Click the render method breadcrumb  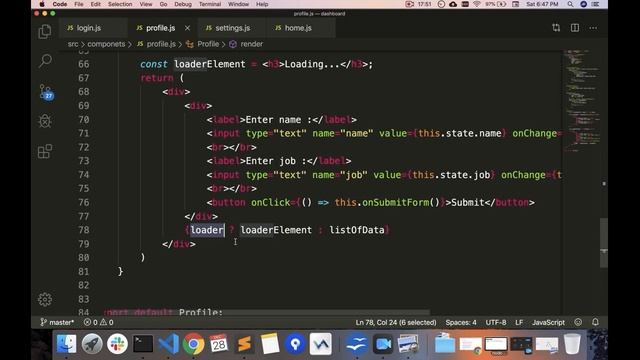(x=246, y=44)
